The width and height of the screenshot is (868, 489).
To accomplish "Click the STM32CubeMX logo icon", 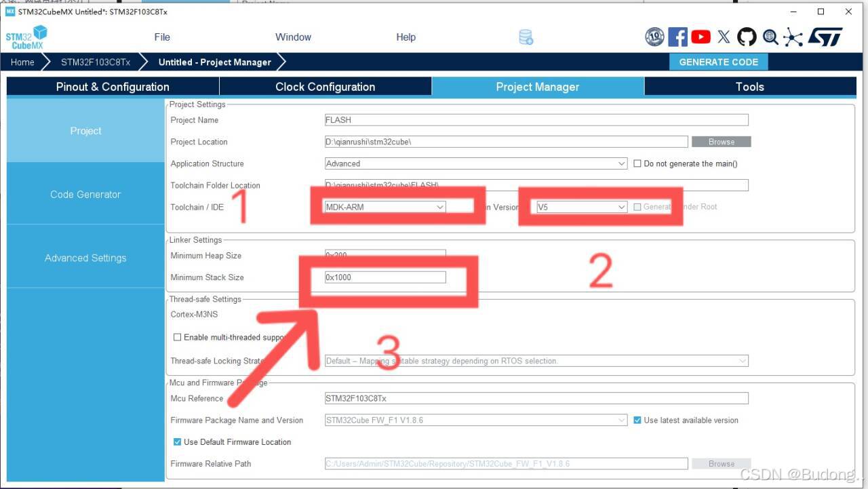I will 27,37.
